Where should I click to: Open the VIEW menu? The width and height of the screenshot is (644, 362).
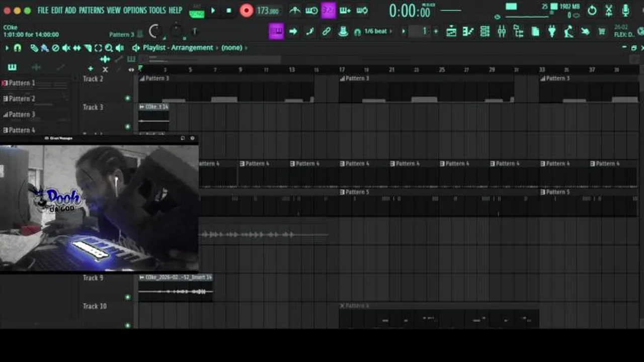click(114, 10)
